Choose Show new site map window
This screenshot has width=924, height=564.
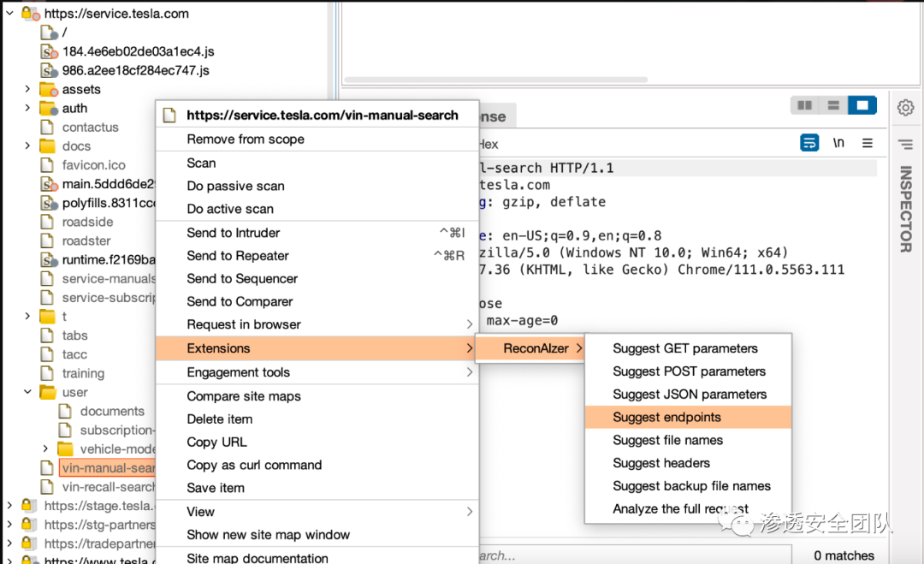tap(317, 535)
